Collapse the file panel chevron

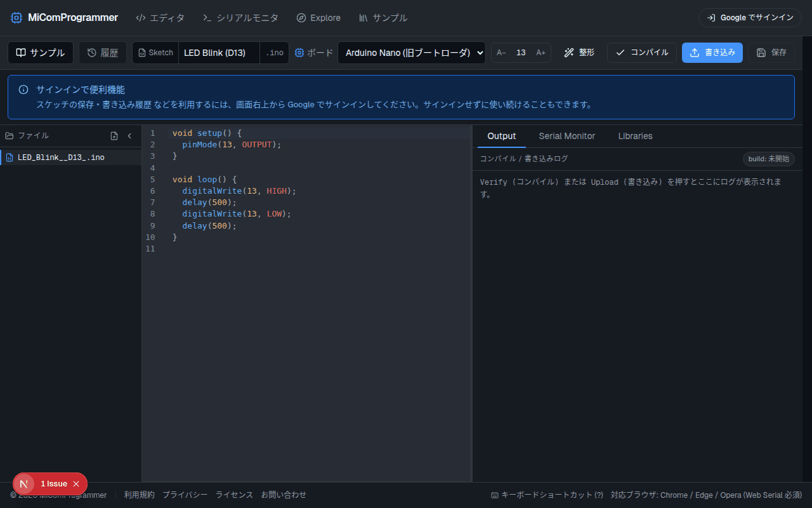pos(129,136)
